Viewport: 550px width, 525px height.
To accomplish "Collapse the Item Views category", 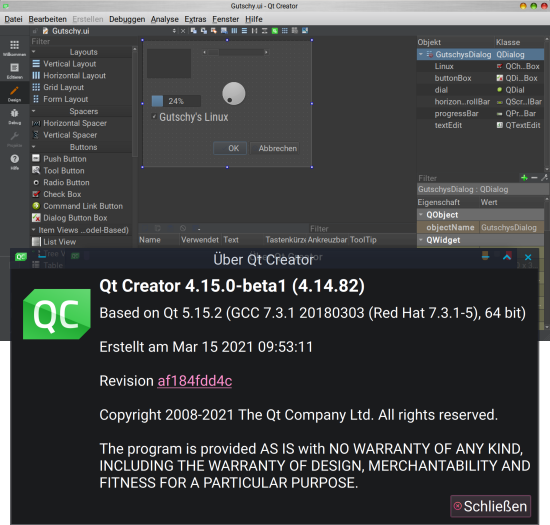I will [34, 230].
